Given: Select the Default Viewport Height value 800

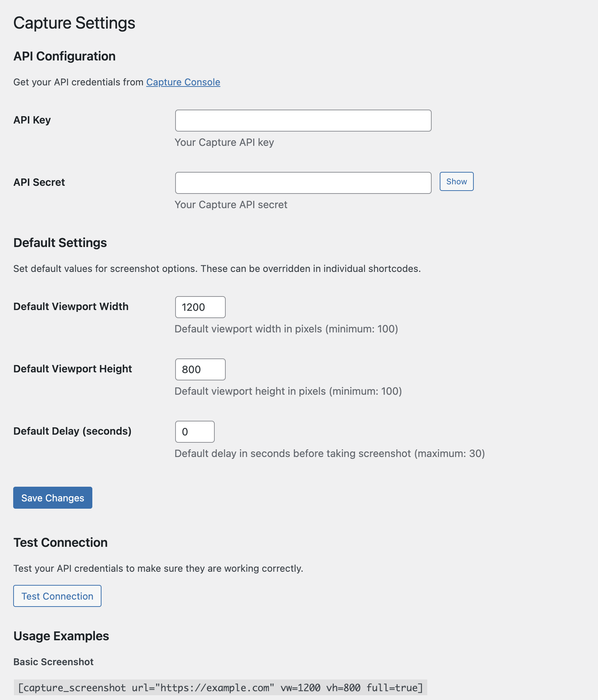Looking at the screenshot, I should (x=200, y=369).
